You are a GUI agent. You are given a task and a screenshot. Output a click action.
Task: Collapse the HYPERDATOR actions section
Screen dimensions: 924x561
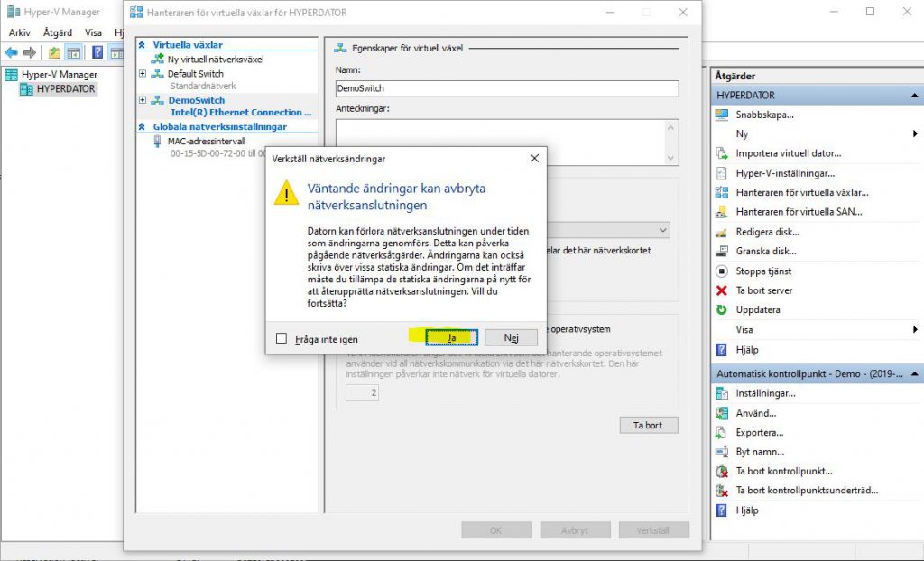[914, 96]
